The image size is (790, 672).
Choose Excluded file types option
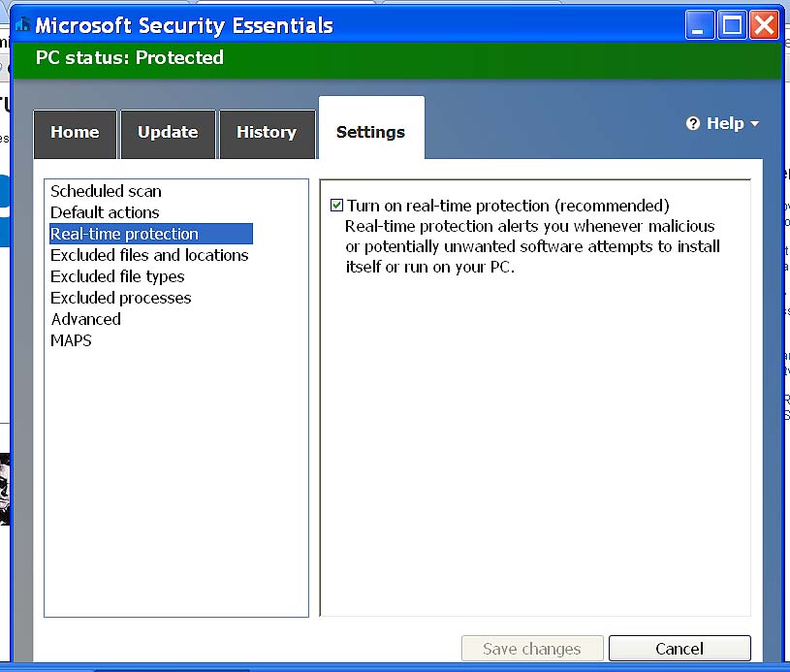pyautogui.click(x=117, y=276)
